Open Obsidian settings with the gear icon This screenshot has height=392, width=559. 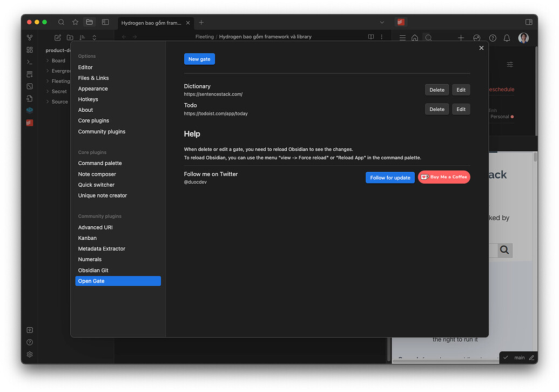coord(30,354)
